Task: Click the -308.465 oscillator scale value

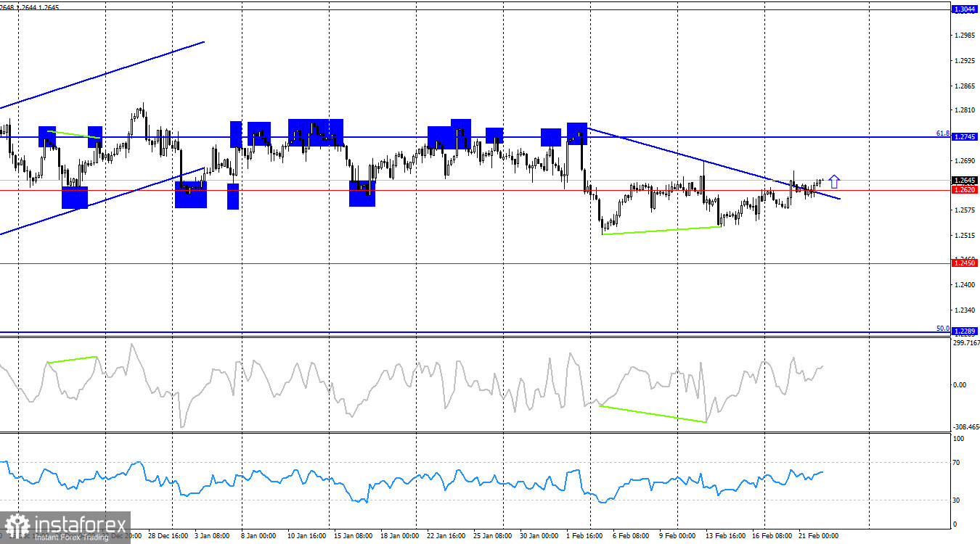Action: point(966,428)
